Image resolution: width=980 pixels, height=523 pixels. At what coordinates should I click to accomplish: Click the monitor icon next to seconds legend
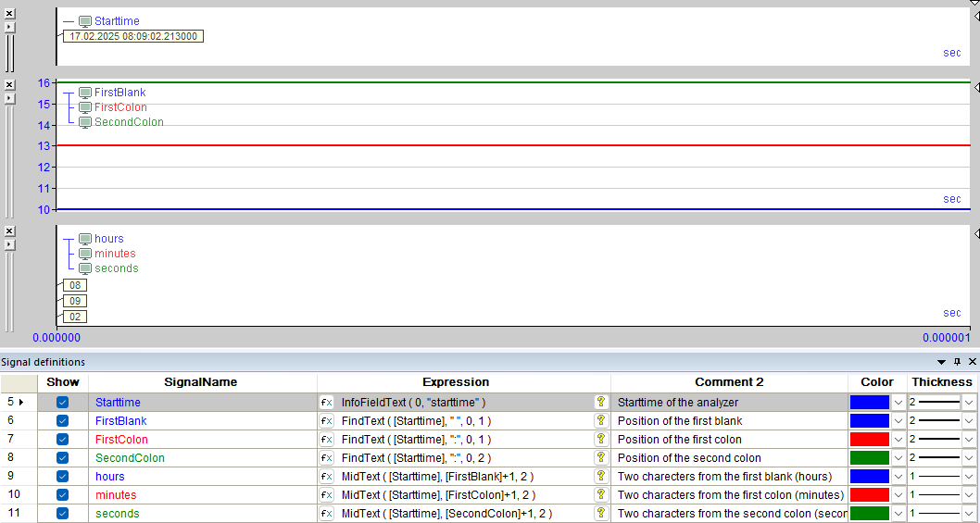click(x=85, y=268)
